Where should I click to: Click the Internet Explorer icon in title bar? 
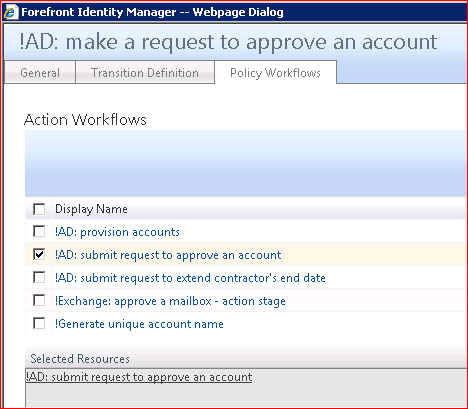pos(11,12)
